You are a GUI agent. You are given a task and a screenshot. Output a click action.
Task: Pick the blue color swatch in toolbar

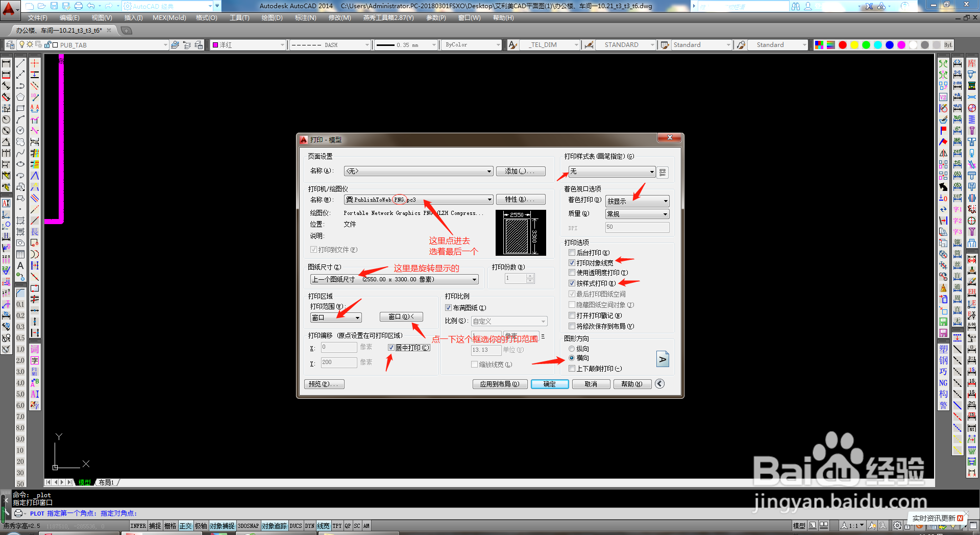[890, 45]
